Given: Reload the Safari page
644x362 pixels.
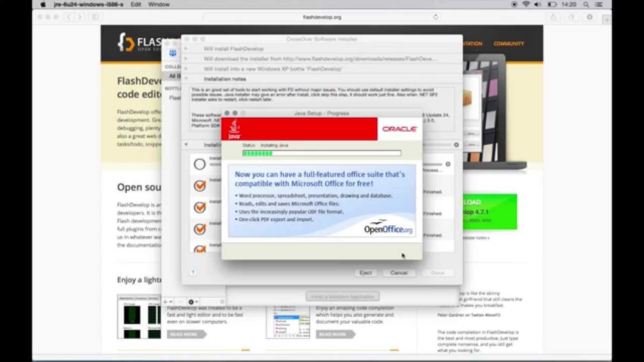Looking at the screenshot, I should (x=436, y=17).
